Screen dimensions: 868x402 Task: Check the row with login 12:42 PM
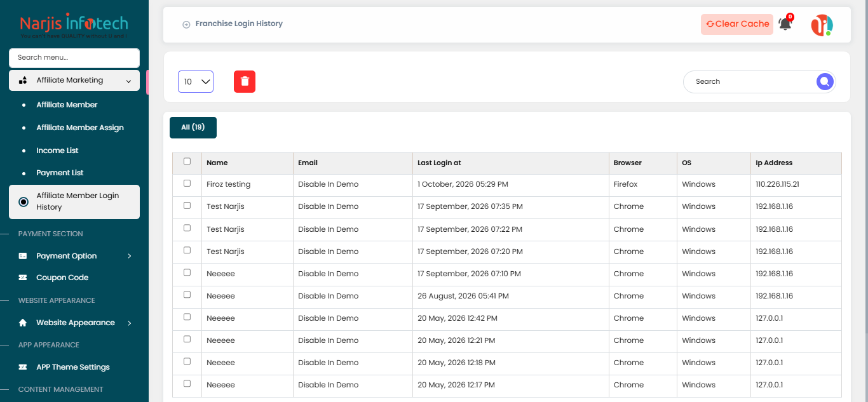coord(187,317)
